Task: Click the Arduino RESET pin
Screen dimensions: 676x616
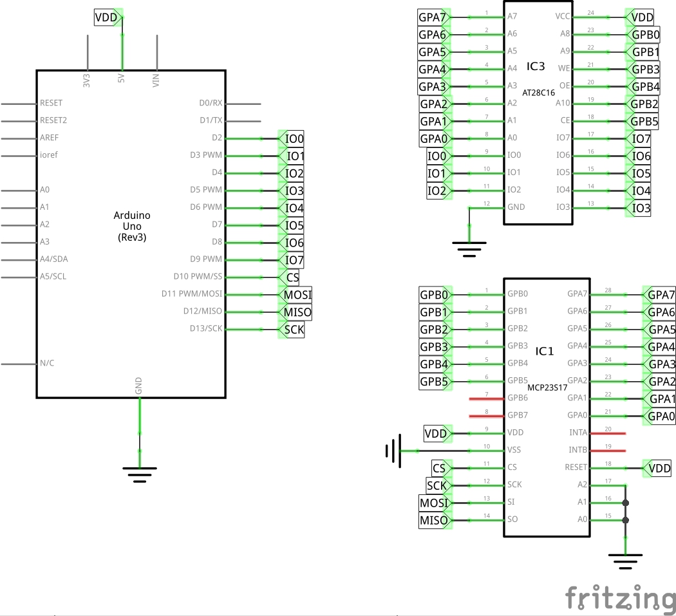Action: pyautogui.click(x=19, y=104)
